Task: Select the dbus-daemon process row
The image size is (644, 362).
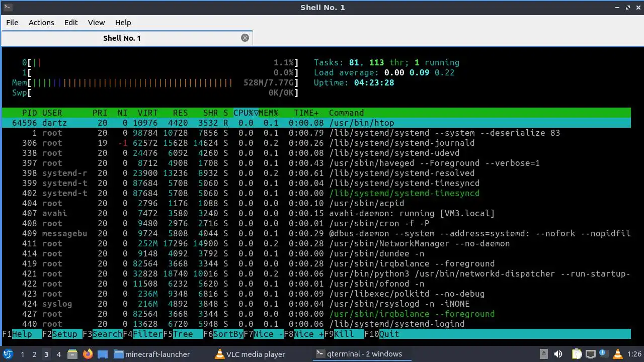Action: pos(316,233)
